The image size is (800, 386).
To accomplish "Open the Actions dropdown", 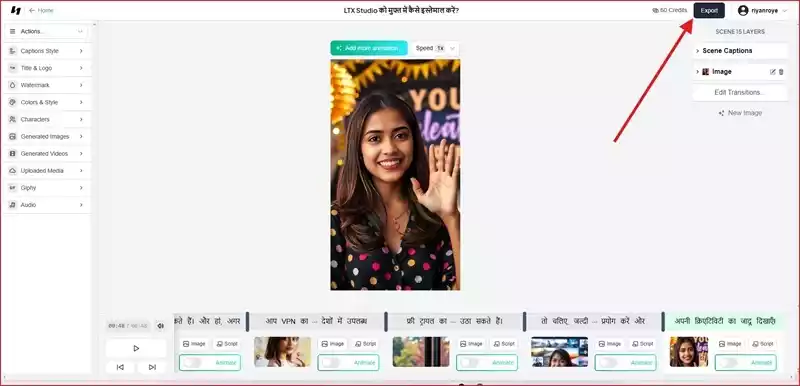I will pos(46,32).
